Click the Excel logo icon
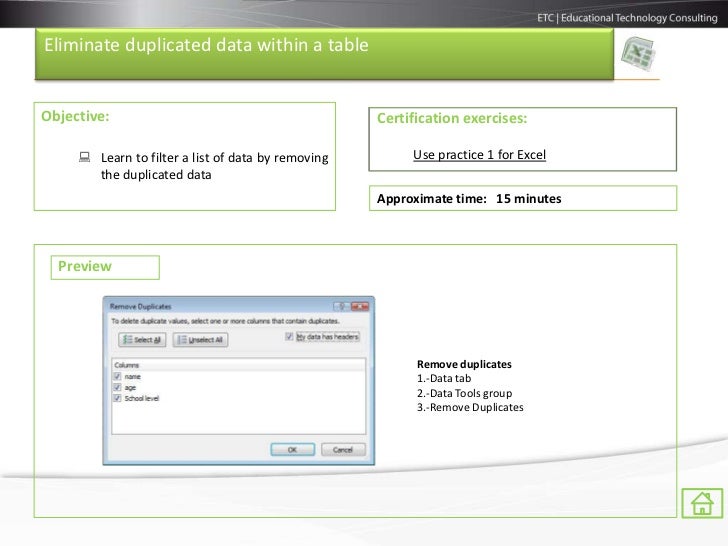Image resolution: width=728 pixels, height=546 pixels. (638, 54)
